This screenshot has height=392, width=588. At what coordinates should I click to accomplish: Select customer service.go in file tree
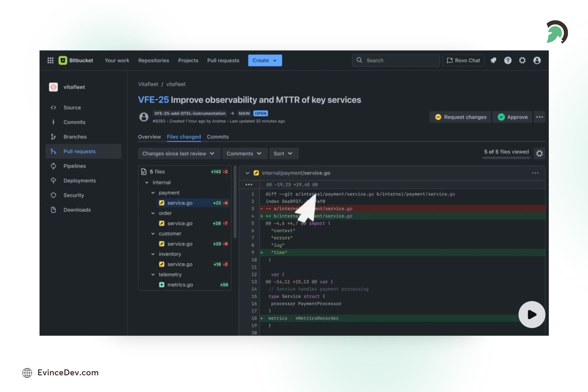pyautogui.click(x=193, y=244)
